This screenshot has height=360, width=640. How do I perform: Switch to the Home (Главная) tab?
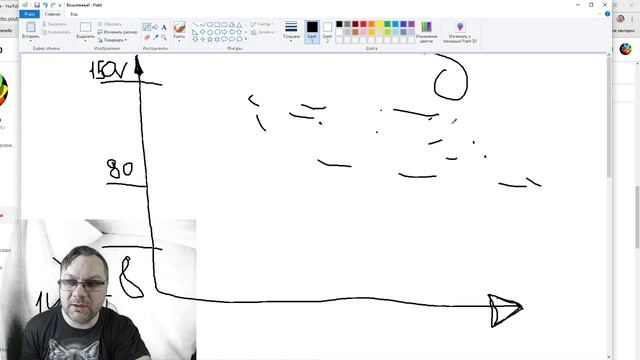tap(52, 14)
